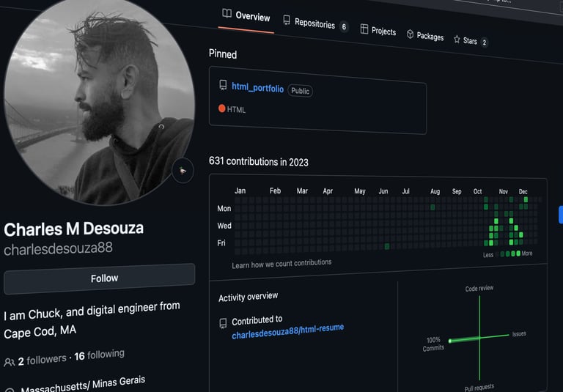Click the Dec month label in graph
The height and width of the screenshot is (392, 563).
click(x=523, y=192)
